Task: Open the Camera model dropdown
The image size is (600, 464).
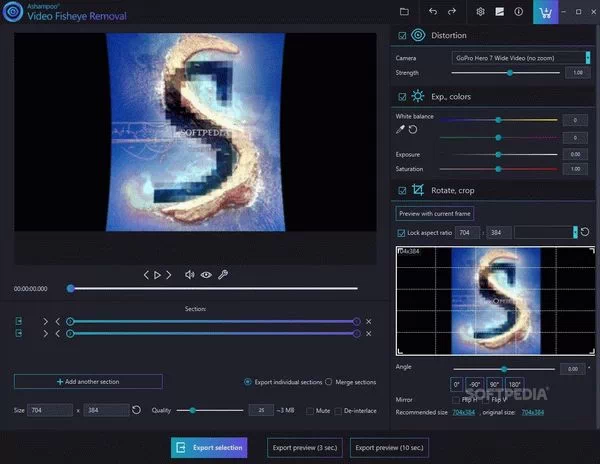Action: 521,58
